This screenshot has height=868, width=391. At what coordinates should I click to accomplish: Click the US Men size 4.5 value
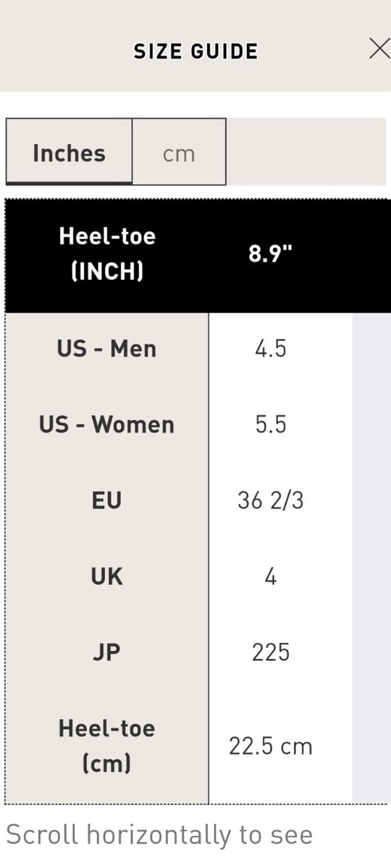271,349
